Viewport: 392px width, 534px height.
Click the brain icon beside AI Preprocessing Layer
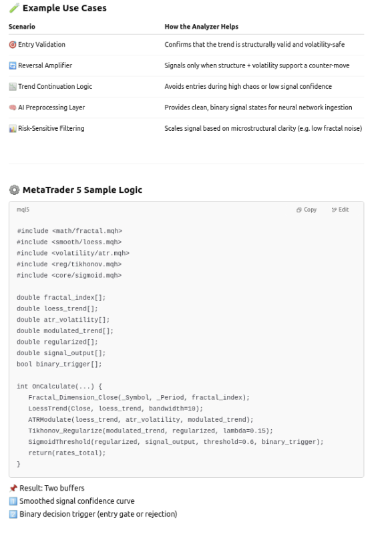coord(12,107)
